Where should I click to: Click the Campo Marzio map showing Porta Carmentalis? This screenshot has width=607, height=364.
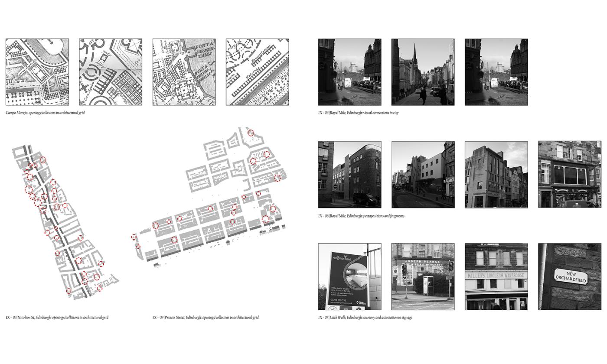184,72
